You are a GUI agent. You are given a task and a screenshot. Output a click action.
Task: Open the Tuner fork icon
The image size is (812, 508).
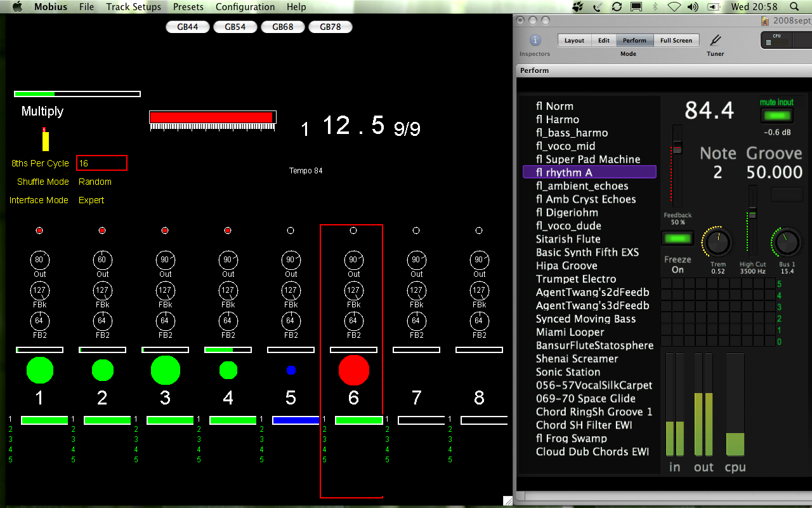point(716,41)
